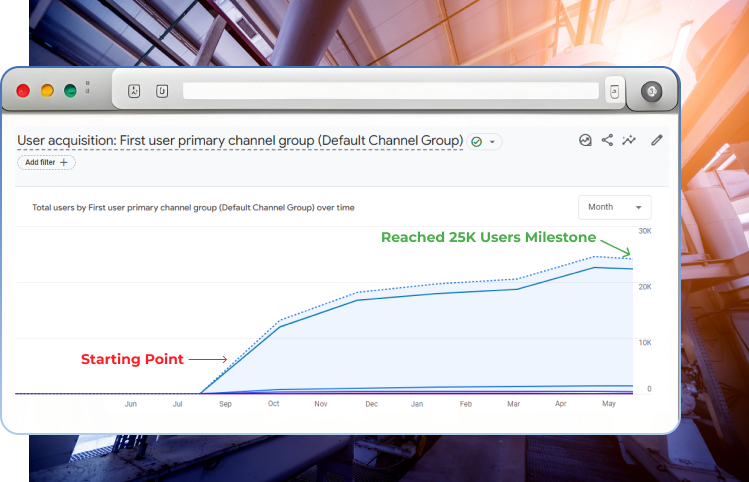Click the second browser toolbar icon left of address bar
The image size is (749, 482).
click(x=161, y=91)
